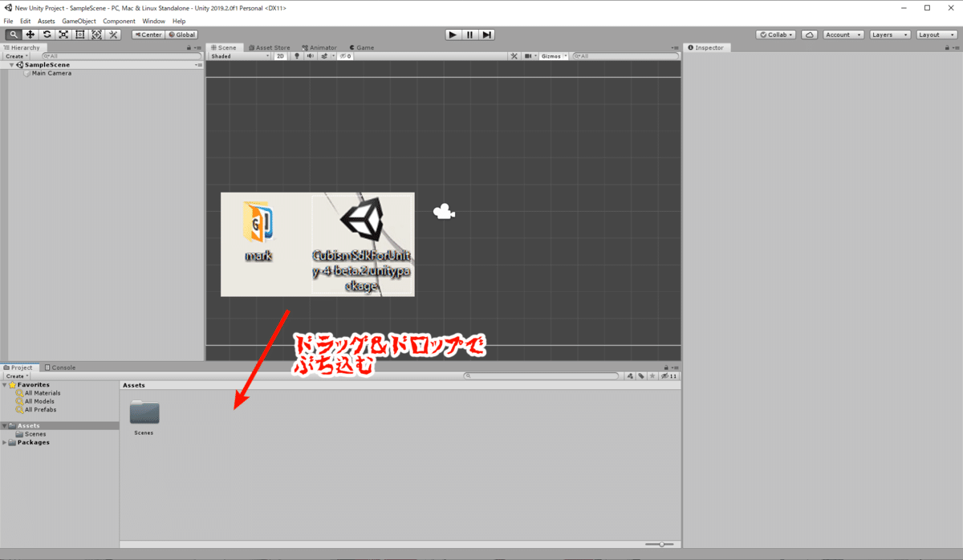Select the Rect transform tool
This screenshot has width=963, height=560.
[x=80, y=34]
